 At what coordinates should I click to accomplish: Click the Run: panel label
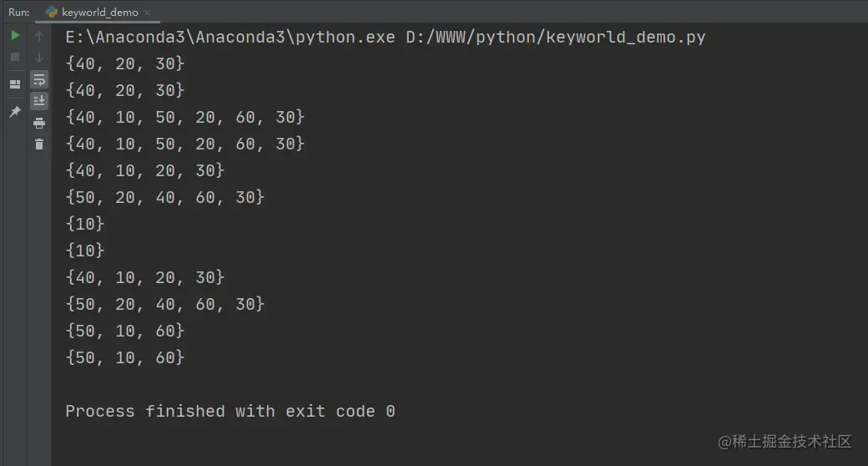(x=19, y=13)
